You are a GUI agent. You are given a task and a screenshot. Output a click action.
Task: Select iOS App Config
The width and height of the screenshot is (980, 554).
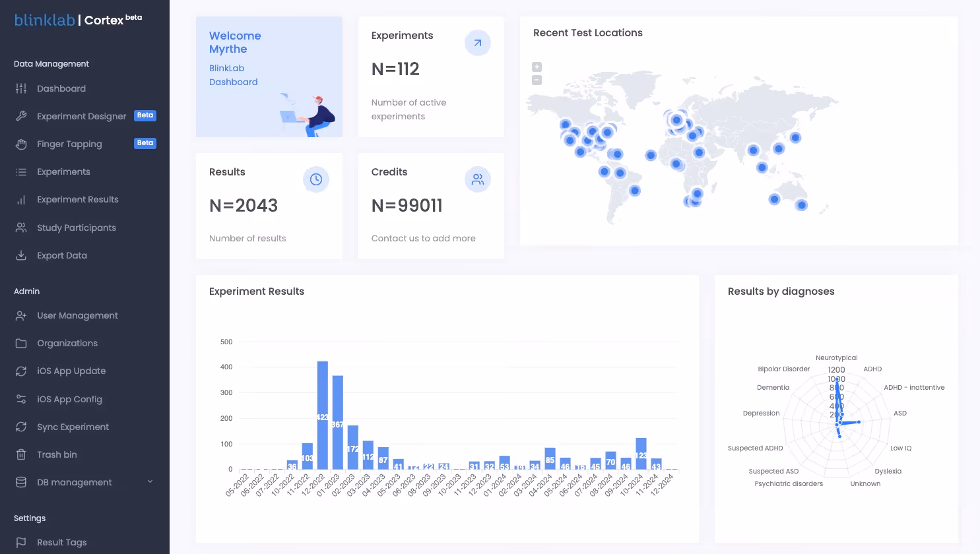[69, 399]
